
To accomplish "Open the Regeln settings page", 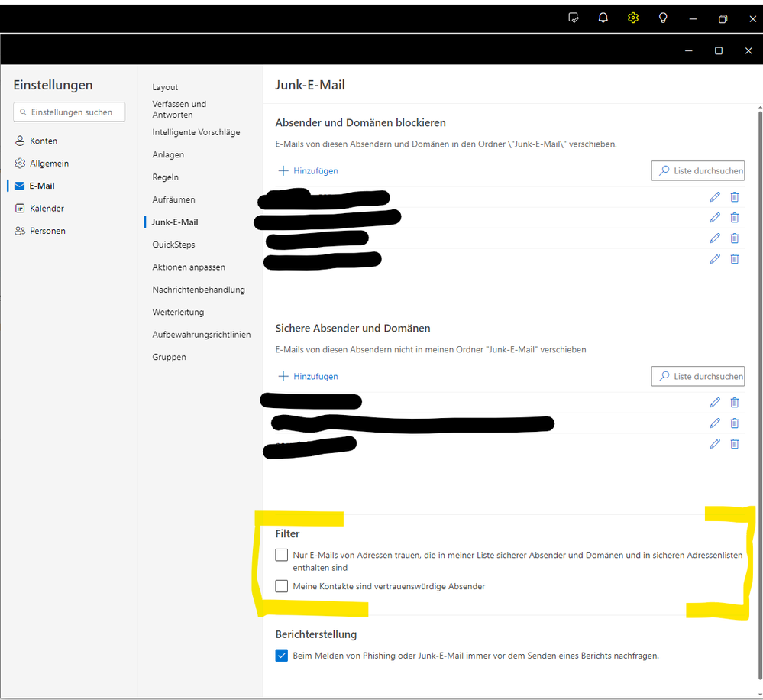I will coord(166,177).
